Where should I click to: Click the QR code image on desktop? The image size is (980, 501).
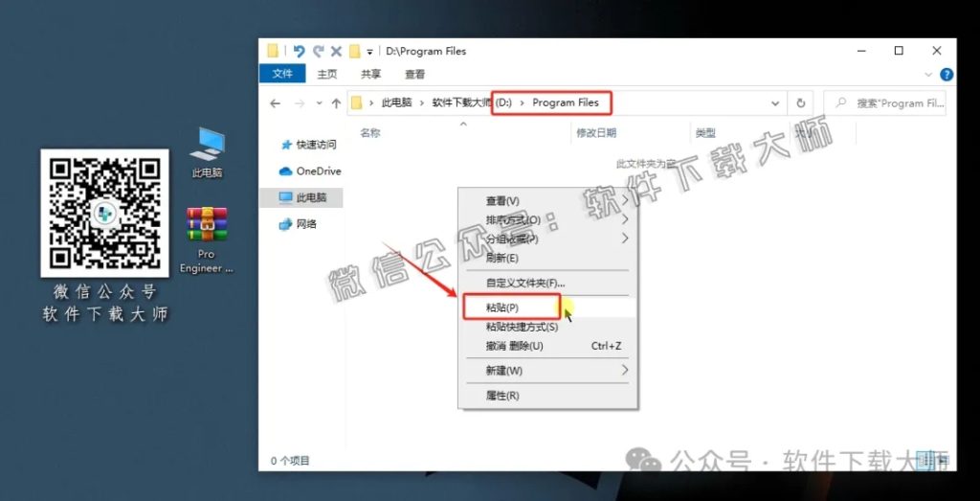104,214
